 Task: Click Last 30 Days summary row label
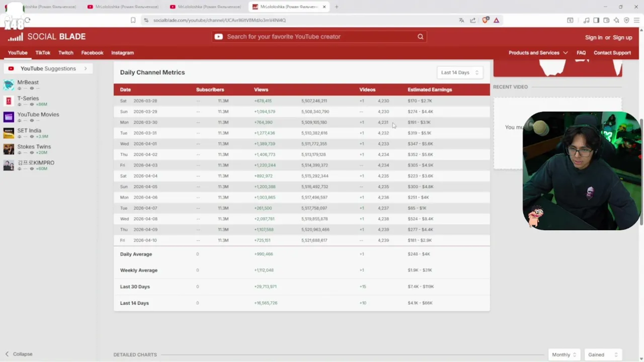[135, 287]
